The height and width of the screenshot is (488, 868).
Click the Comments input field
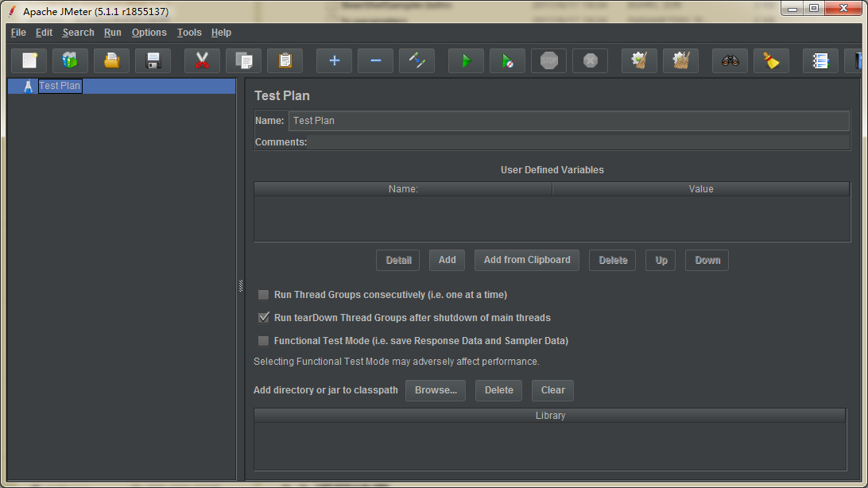(579, 142)
